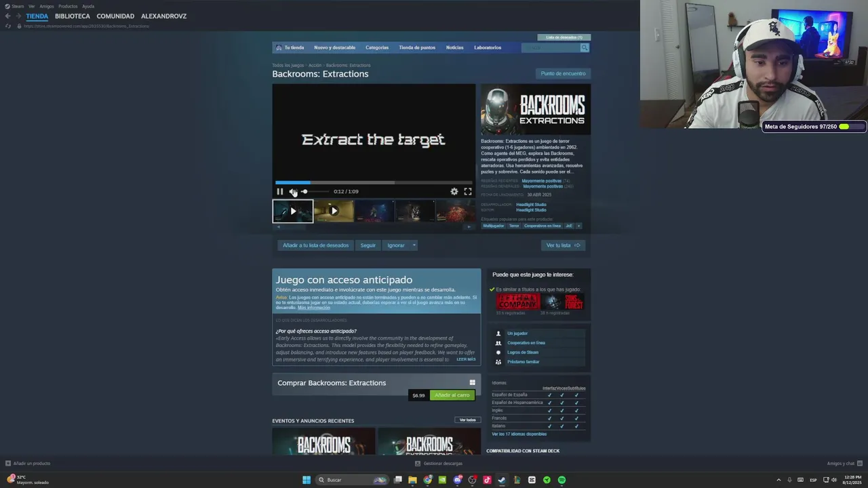The width and height of the screenshot is (868, 488).
Task: Open the Ayuda menu
Action: [88, 6]
